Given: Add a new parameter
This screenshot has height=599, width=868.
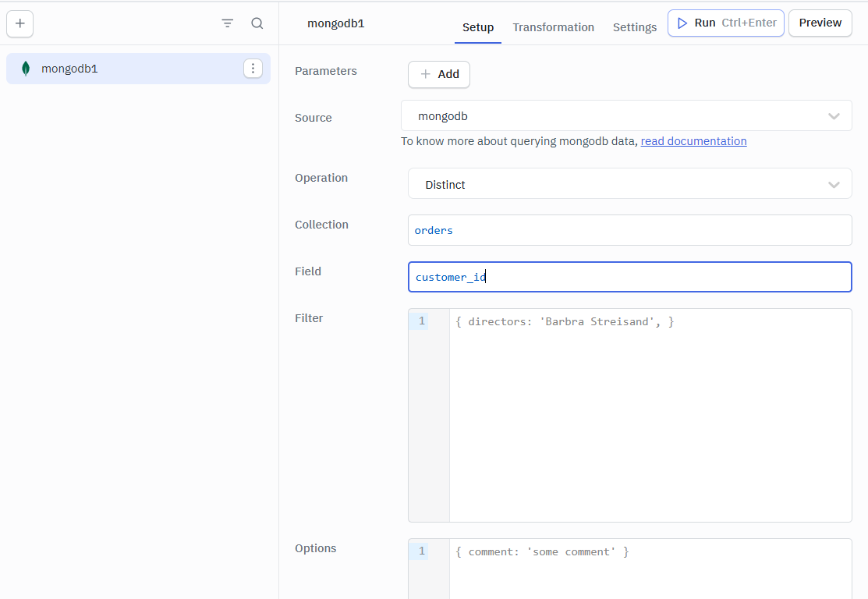Looking at the screenshot, I should [439, 74].
